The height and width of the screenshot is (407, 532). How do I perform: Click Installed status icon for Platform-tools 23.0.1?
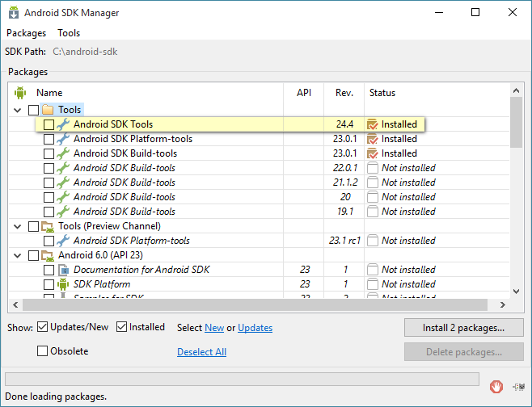[372, 139]
